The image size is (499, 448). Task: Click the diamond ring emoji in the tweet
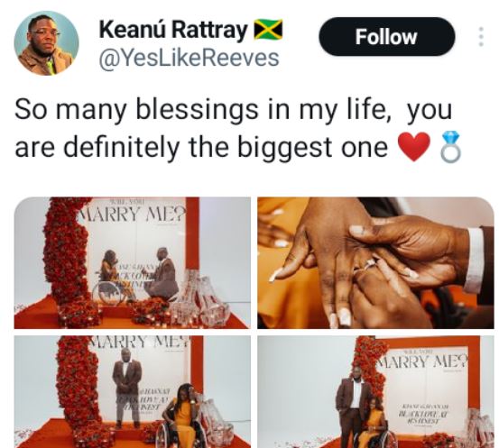450,147
